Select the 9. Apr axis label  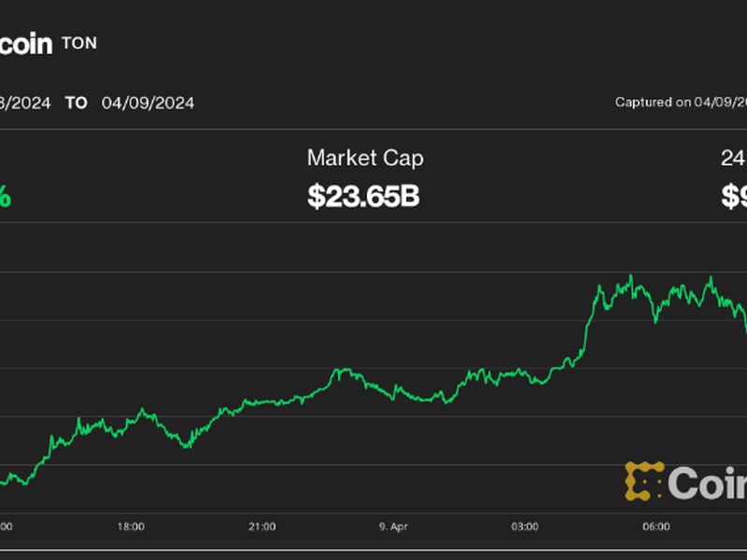(393, 525)
